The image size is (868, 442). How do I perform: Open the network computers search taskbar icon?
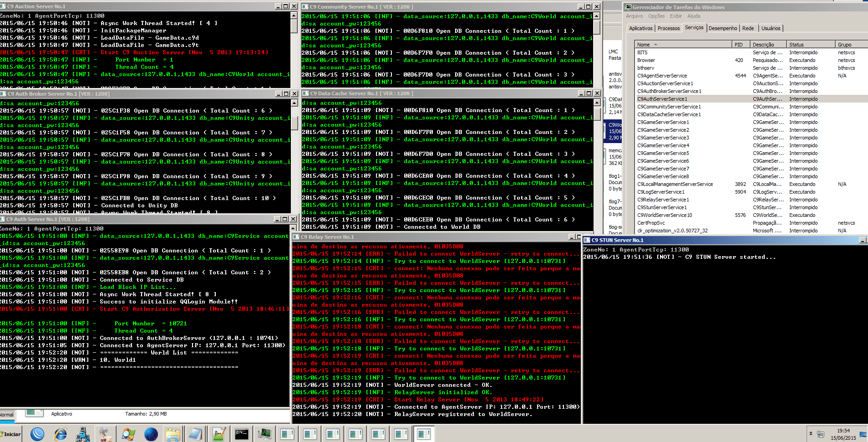[x=83, y=434]
